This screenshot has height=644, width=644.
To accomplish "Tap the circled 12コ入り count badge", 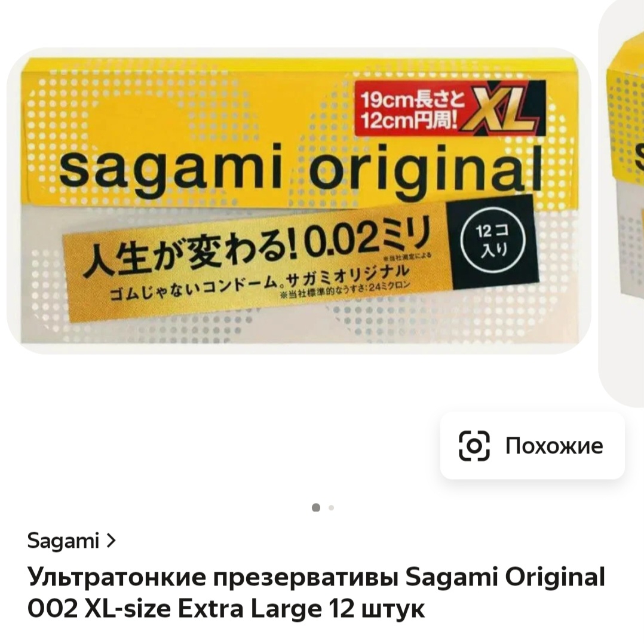I will [493, 241].
